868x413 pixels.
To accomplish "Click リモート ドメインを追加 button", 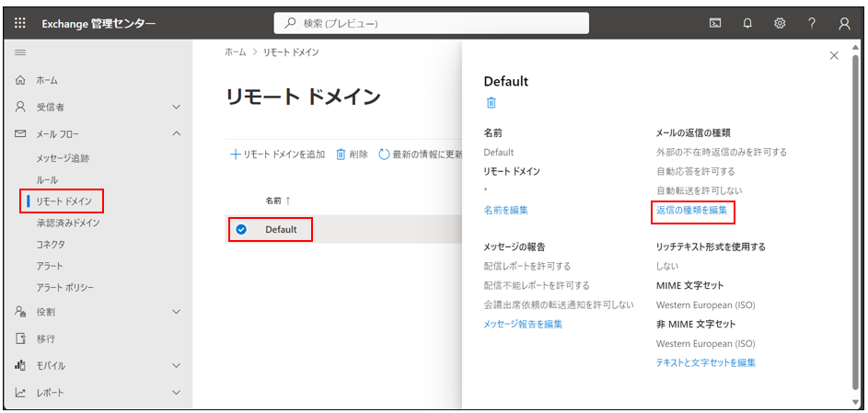I will [x=277, y=155].
